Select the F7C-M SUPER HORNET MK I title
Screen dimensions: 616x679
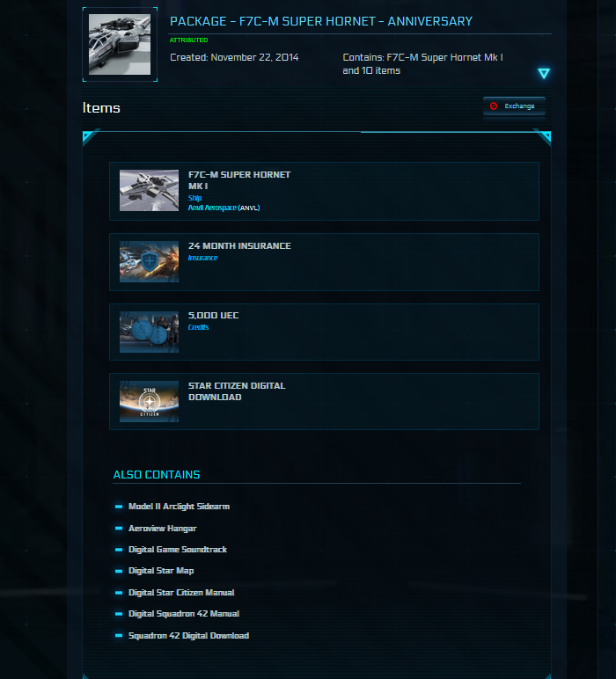click(239, 180)
